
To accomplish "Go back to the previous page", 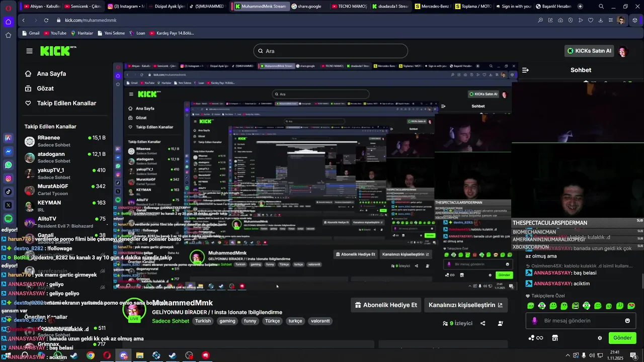I will [24, 20].
